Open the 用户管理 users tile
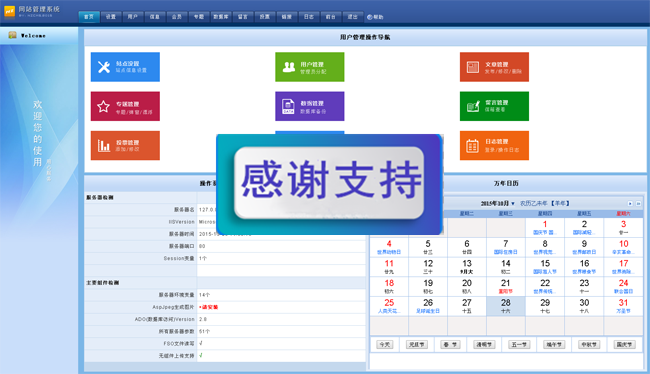650x374 pixels. 310,67
